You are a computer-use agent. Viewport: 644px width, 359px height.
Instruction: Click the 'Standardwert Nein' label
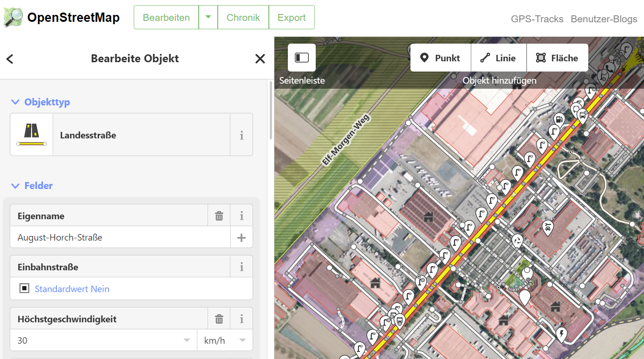pos(72,289)
